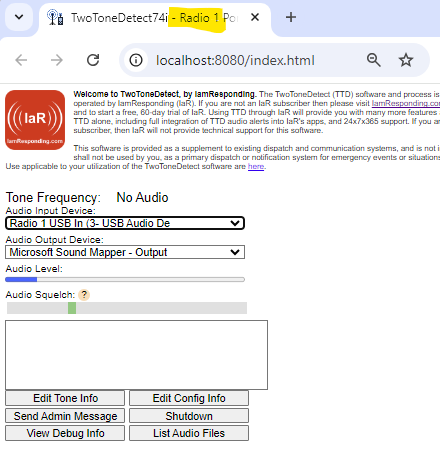Click the browser forward arrow

point(57,60)
